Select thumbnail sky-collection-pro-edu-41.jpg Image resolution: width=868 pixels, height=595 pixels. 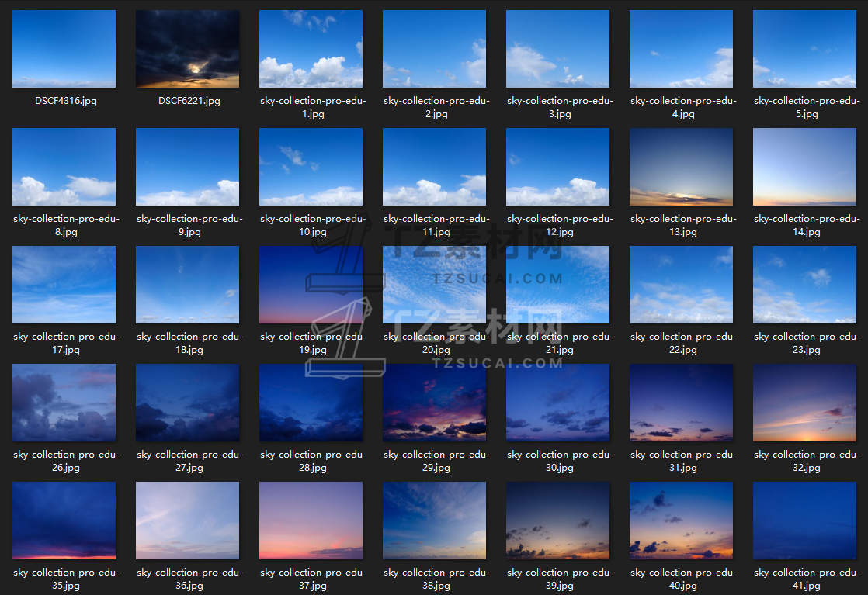[x=805, y=521]
